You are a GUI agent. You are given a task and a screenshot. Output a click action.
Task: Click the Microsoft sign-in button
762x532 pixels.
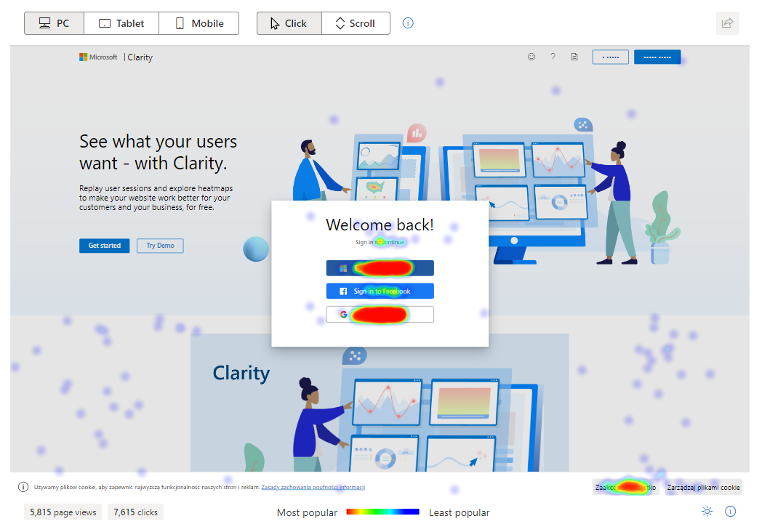coord(380,268)
